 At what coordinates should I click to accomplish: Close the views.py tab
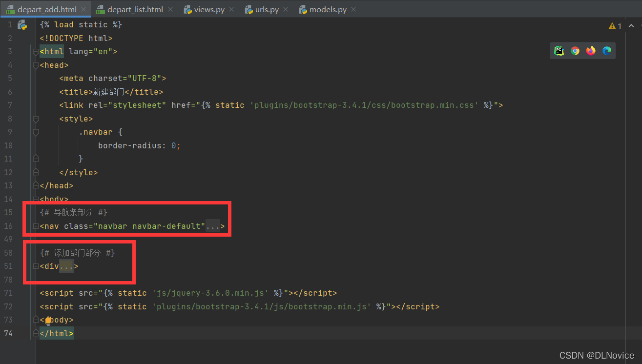point(230,9)
